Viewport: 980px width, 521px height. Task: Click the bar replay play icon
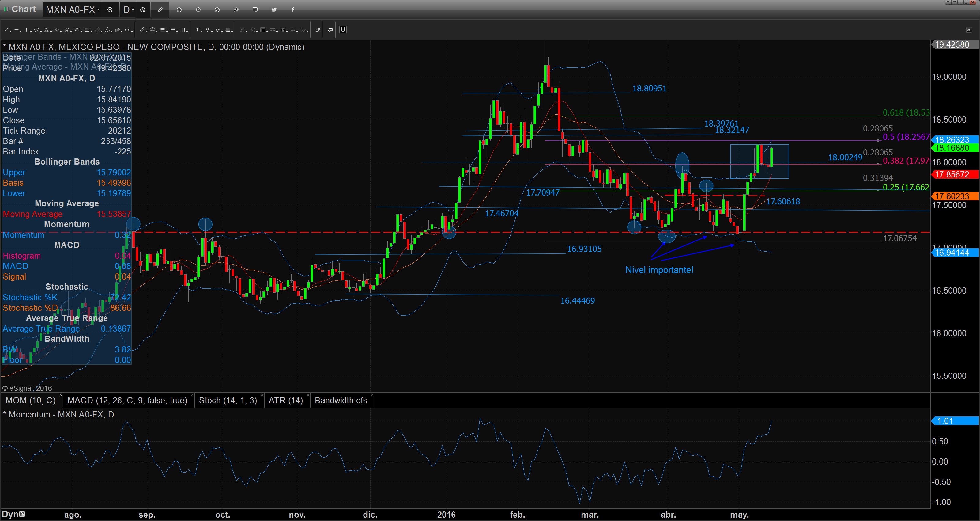tap(198, 10)
